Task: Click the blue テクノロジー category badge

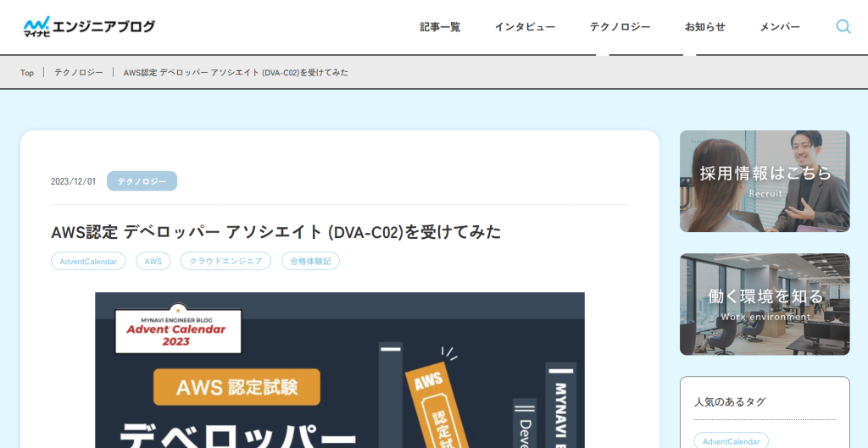Action: tap(142, 181)
